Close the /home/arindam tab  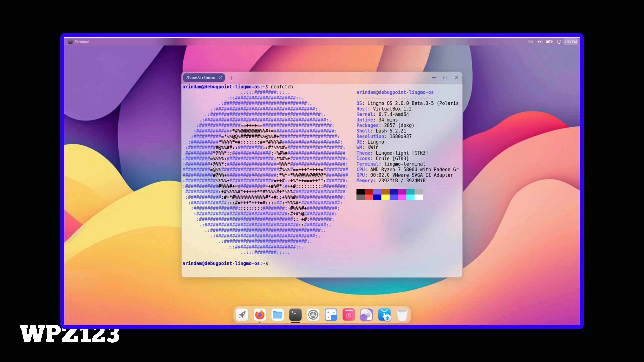(220, 78)
